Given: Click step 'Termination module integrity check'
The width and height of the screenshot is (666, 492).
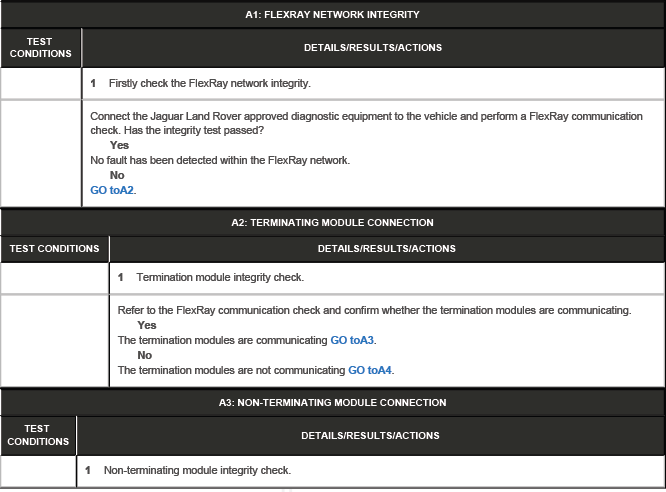Looking at the screenshot, I should [x=220, y=277].
